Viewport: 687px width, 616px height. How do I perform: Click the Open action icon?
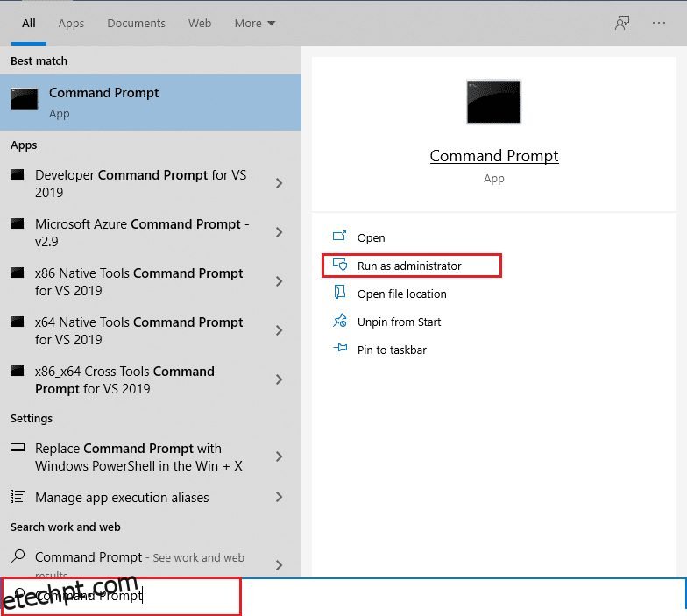click(340, 237)
